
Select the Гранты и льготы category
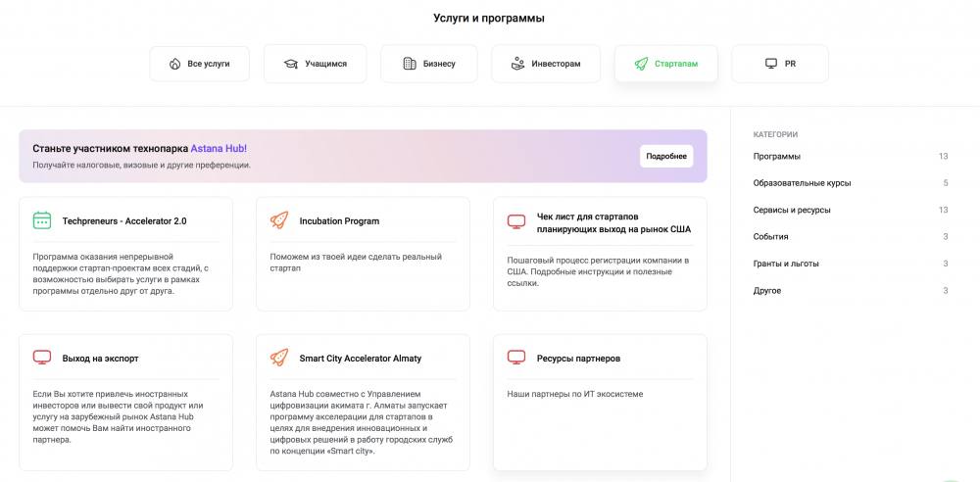[x=786, y=264]
